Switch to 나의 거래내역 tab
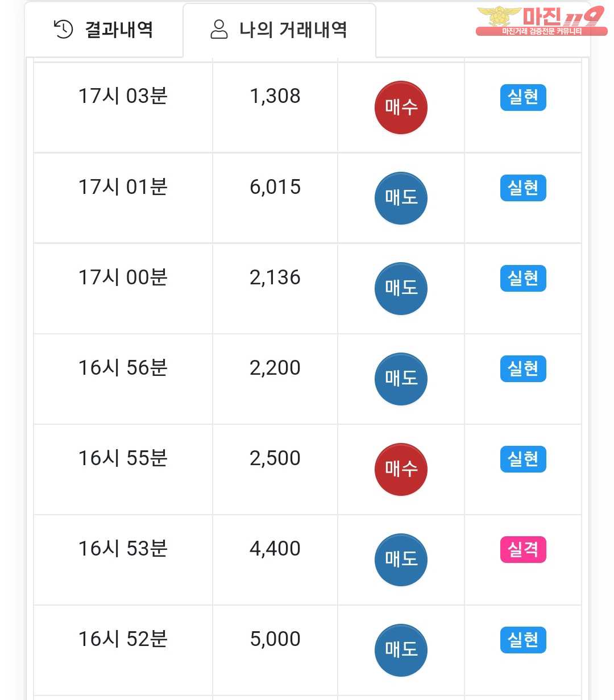614x700 pixels. pos(279,30)
